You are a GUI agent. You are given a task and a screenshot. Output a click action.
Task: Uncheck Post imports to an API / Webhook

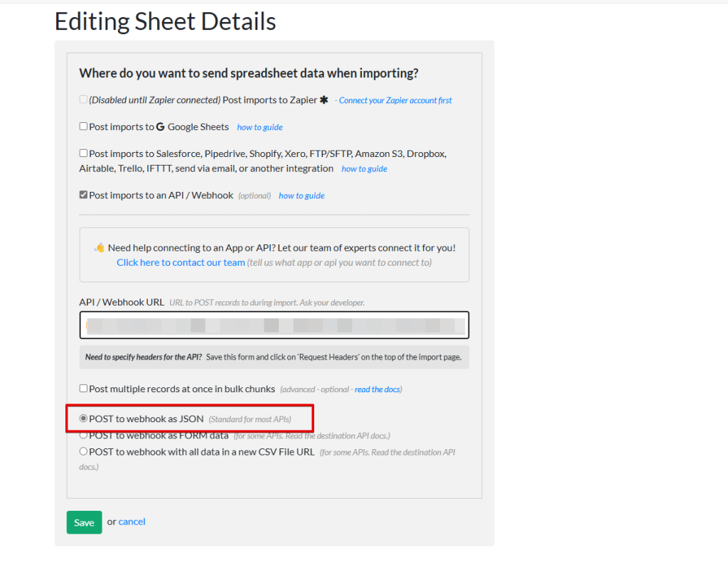[x=83, y=195]
